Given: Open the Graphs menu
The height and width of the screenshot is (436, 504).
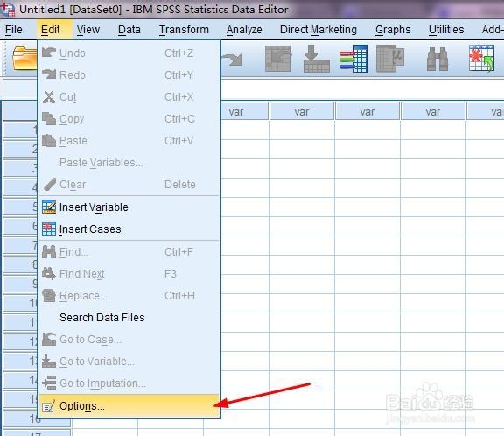Looking at the screenshot, I should [393, 30].
